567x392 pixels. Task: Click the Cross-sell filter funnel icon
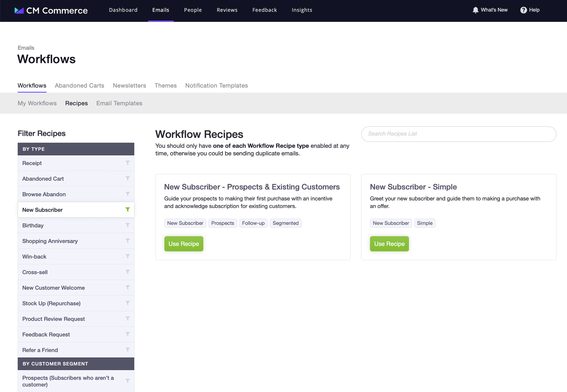(x=128, y=272)
